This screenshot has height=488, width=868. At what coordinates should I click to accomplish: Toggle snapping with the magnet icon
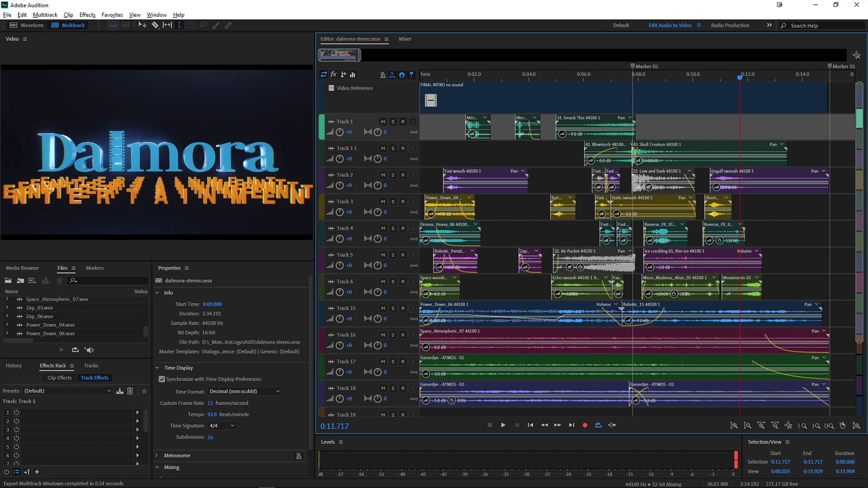[x=402, y=75]
